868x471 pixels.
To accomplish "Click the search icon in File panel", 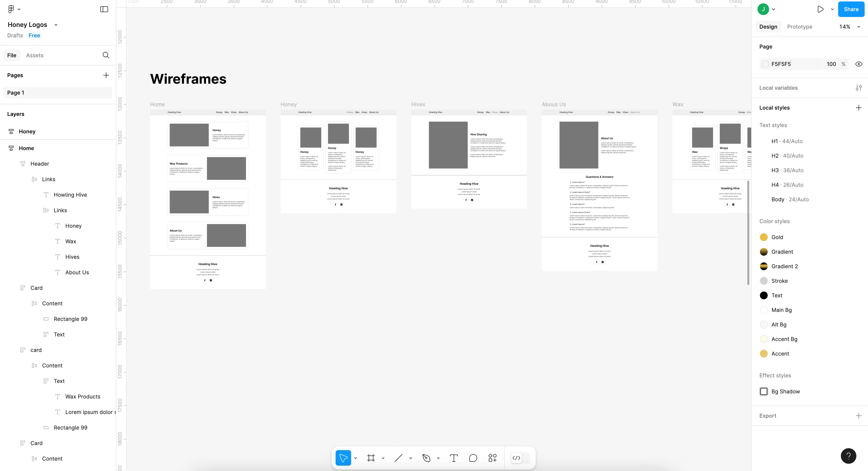I will tap(106, 55).
